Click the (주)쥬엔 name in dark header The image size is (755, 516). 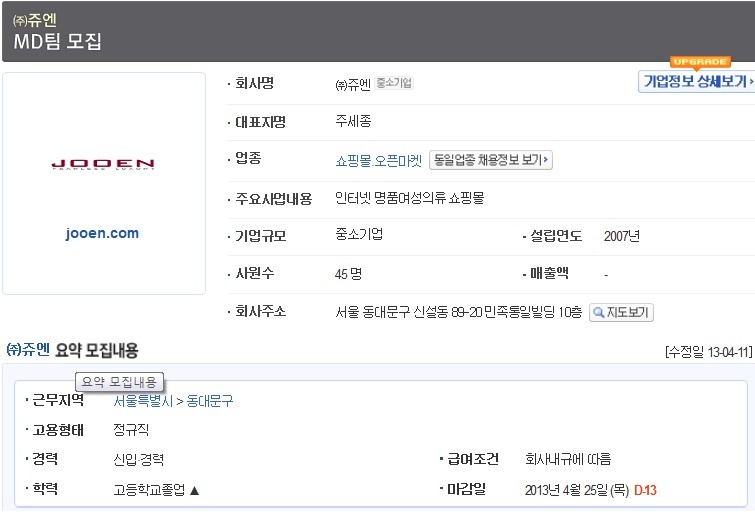tap(35, 20)
